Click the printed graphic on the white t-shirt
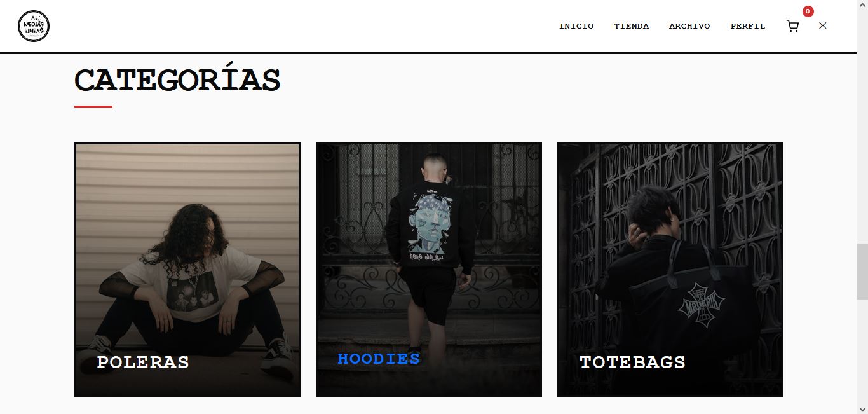Image resolution: width=868 pixels, height=414 pixels. pyautogui.click(x=189, y=290)
